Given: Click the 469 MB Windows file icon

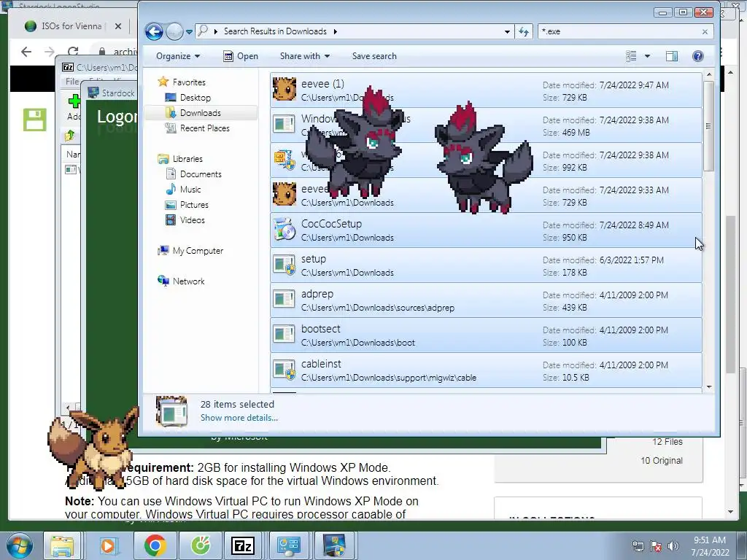Looking at the screenshot, I should (285, 124).
